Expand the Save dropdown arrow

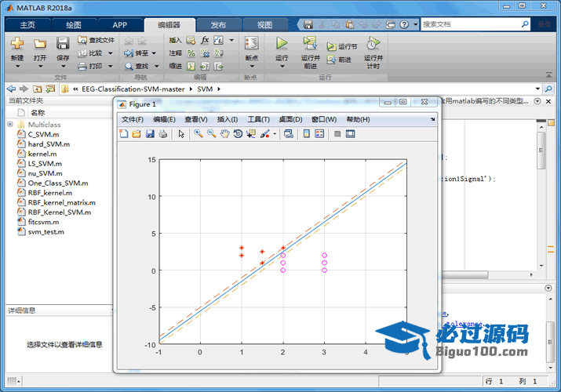pyautogui.click(x=63, y=66)
